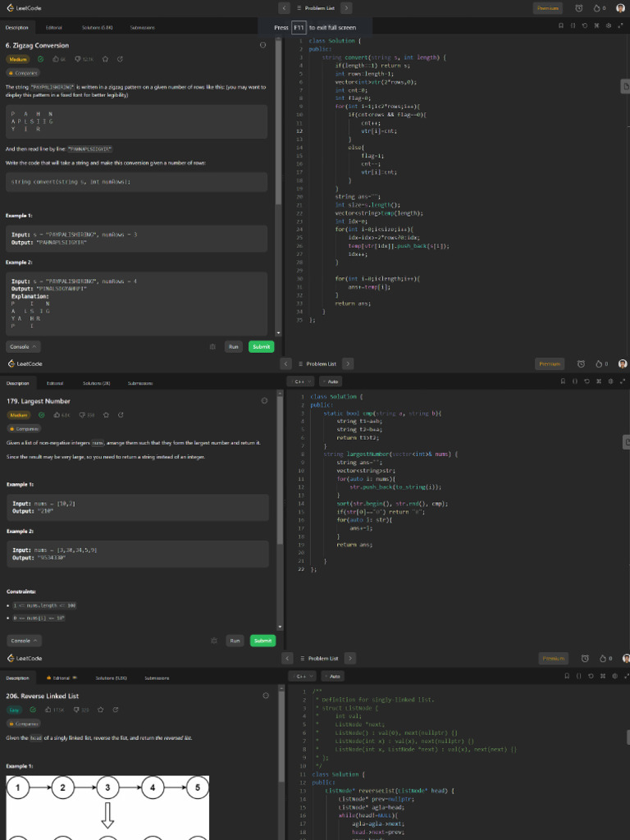Click description scrollbar in Zigzag Conversion panel
The width and height of the screenshot is (630, 840).
[x=278, y=123]
